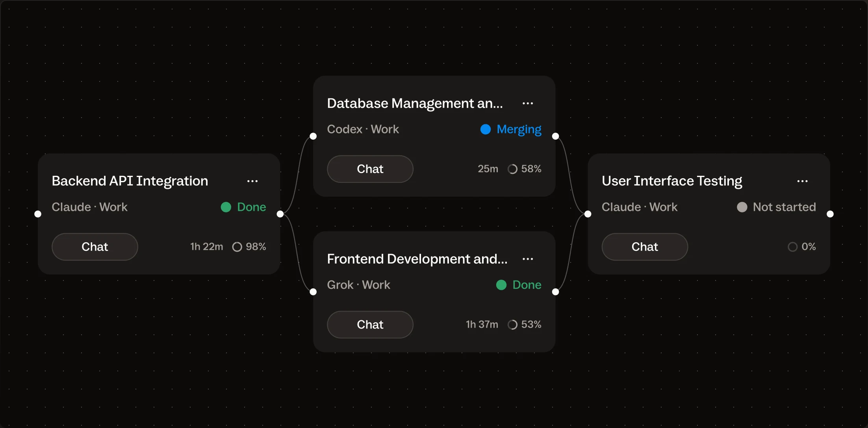Viewport: 868px width, 428px height.
Task: Click Done label on Frontend Development card
Action: pyautogui.click(x=527, y=285)
